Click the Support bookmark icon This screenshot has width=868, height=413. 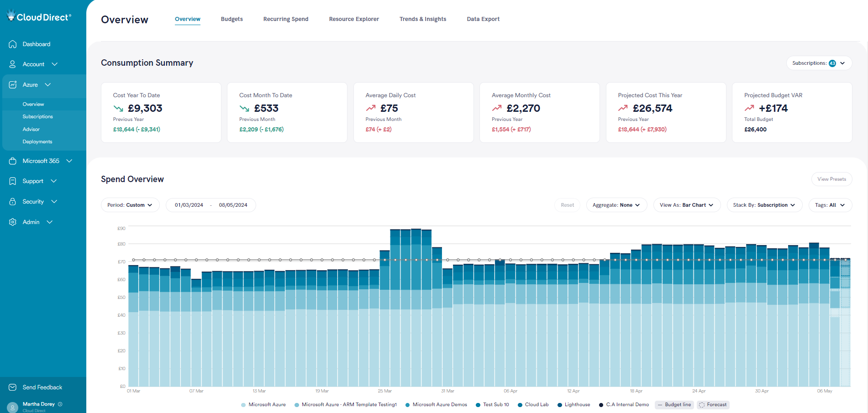[13, 181]
